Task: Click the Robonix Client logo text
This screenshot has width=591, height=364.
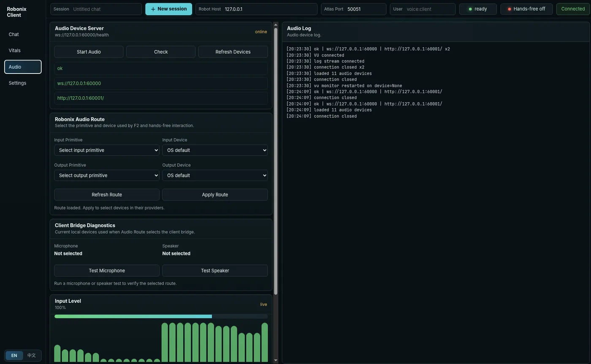Action: (16, 12)
